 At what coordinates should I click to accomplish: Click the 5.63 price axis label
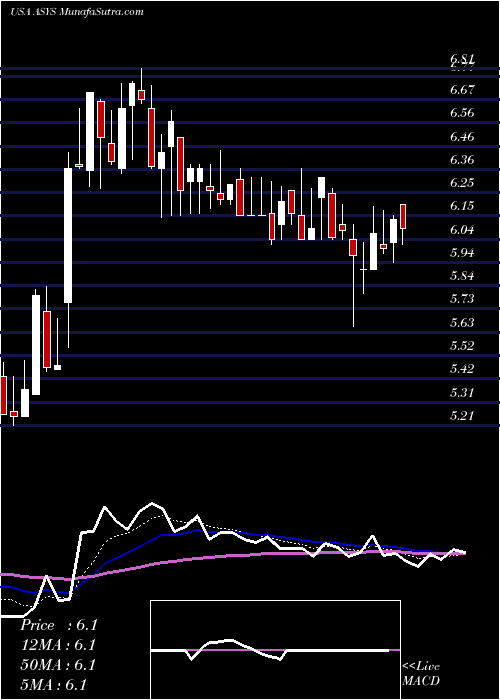(x=462, y=323)
